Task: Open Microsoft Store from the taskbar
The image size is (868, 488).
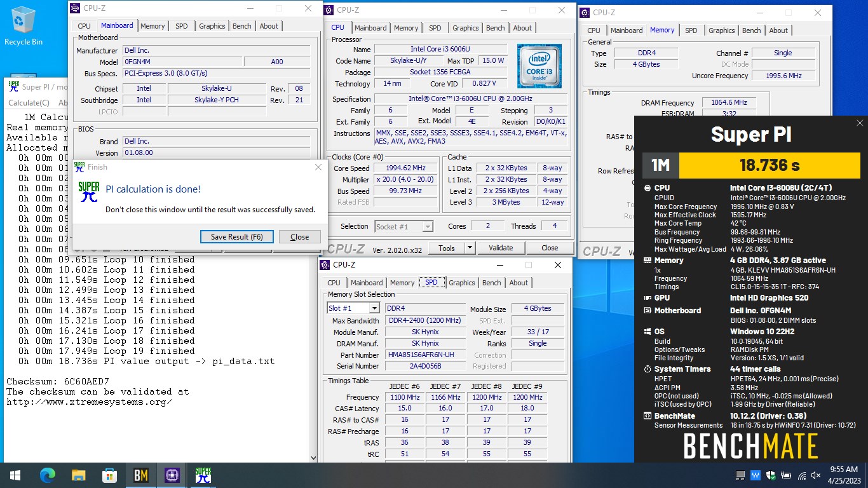Action: 109,475
